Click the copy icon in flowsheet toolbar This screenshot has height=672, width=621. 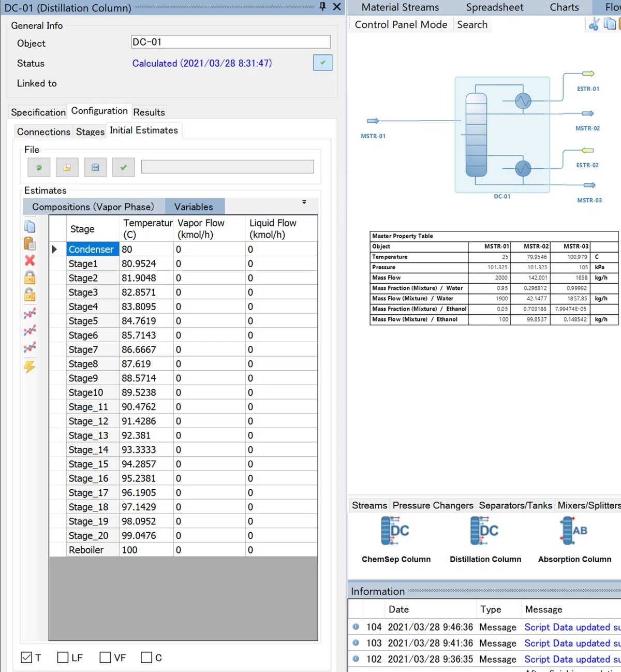[610, 24]
